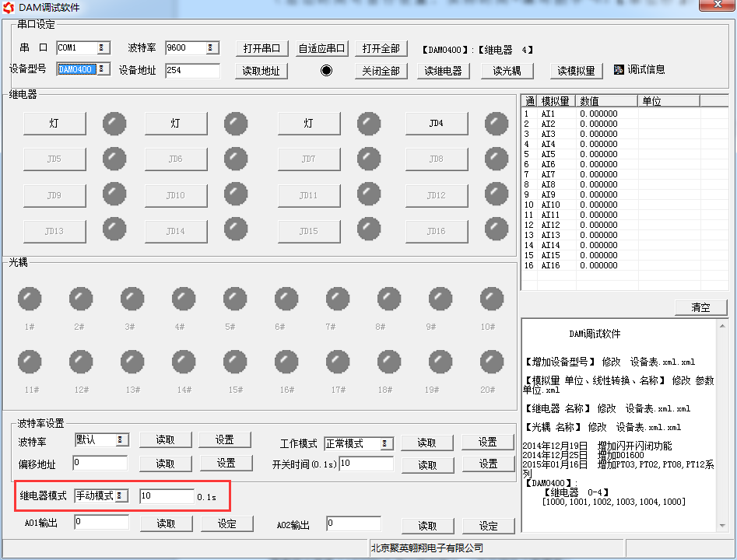Screen dimensions: 737x560
Task: Click optocoupler indicator 12#
Action: [x=81, y=361]
